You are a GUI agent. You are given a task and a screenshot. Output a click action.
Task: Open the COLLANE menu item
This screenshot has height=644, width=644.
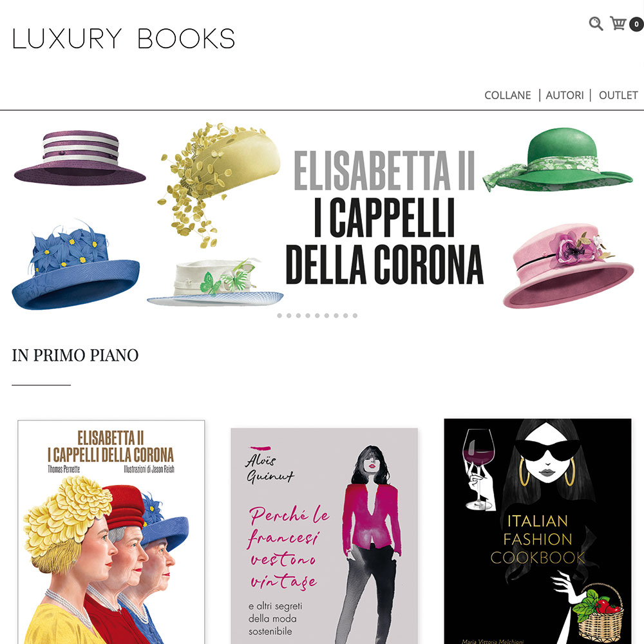[x=507, y=95]
